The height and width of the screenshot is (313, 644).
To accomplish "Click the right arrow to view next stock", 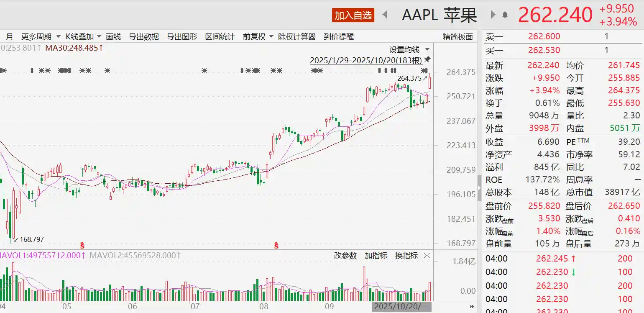I will coord(493,14).
